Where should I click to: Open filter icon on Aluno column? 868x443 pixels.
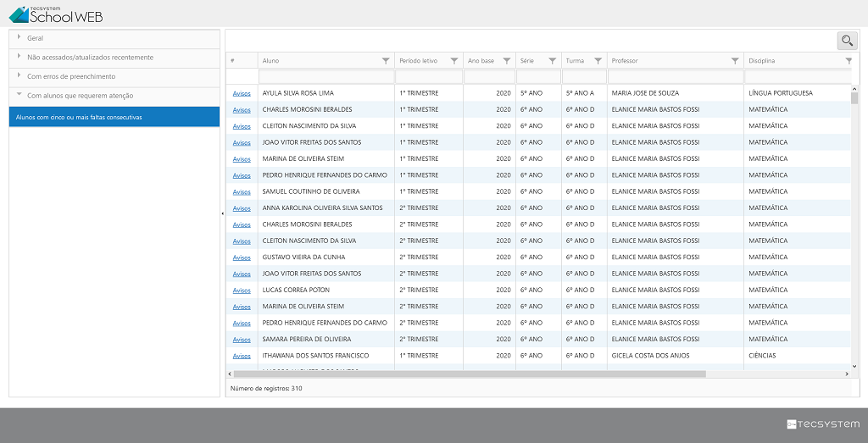[x=386, y=61]
